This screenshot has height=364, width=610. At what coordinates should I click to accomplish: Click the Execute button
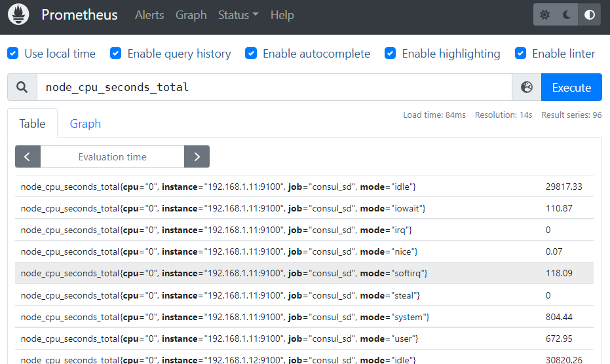point(571,87)
